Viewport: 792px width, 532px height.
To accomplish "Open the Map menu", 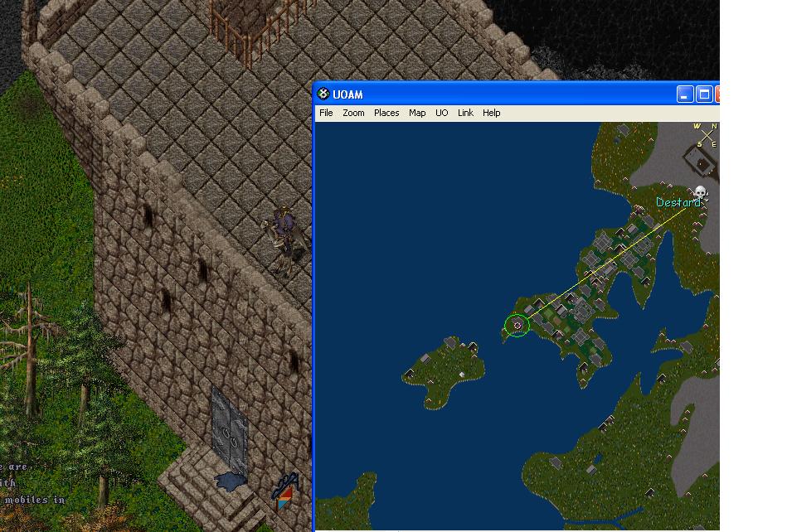I will click(x=417, y=113).
